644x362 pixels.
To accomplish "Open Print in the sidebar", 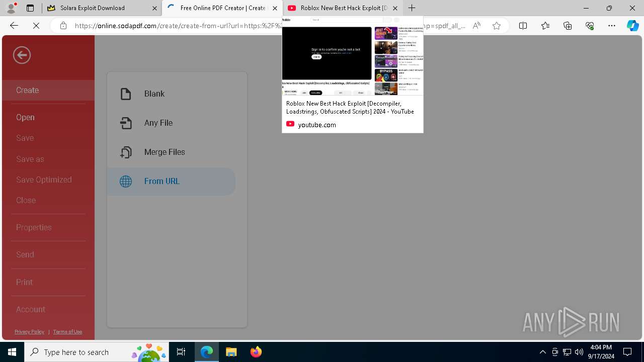I will (24, 282).
